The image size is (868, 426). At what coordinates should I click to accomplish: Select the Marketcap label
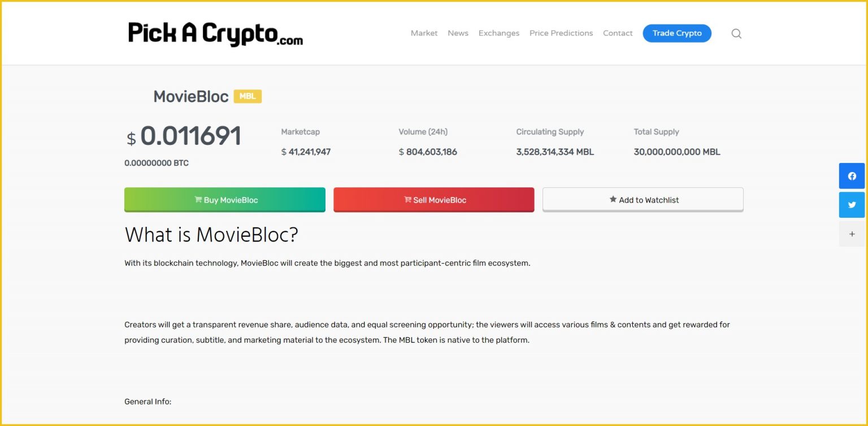click(300, 132)
